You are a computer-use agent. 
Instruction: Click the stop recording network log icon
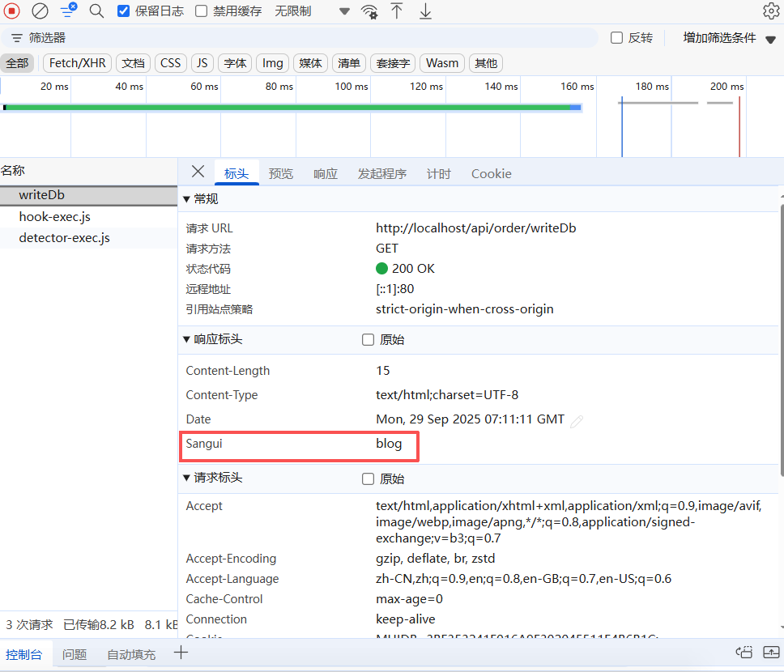pyautogui.click(x=12, y=11)
